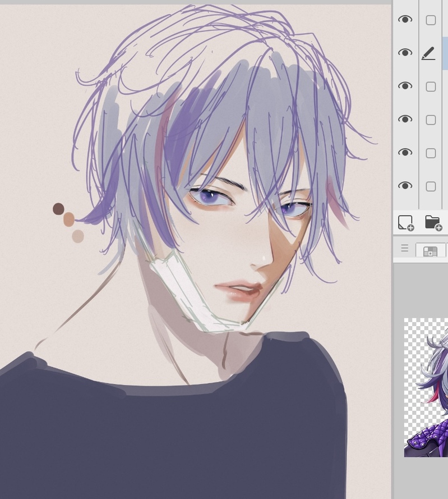Toggle the fourth layer's eye icon from top
This screenshot has width=448, height=499.
click(x=405, y=119)
